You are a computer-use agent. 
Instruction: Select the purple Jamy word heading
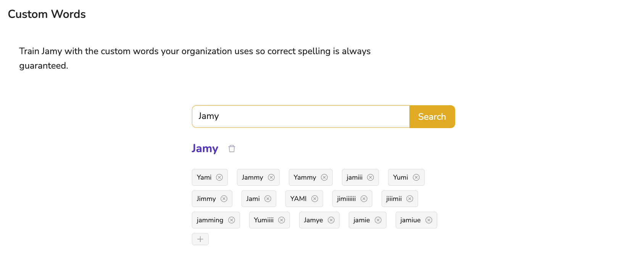pyautogui.click(x=205, y=148)
